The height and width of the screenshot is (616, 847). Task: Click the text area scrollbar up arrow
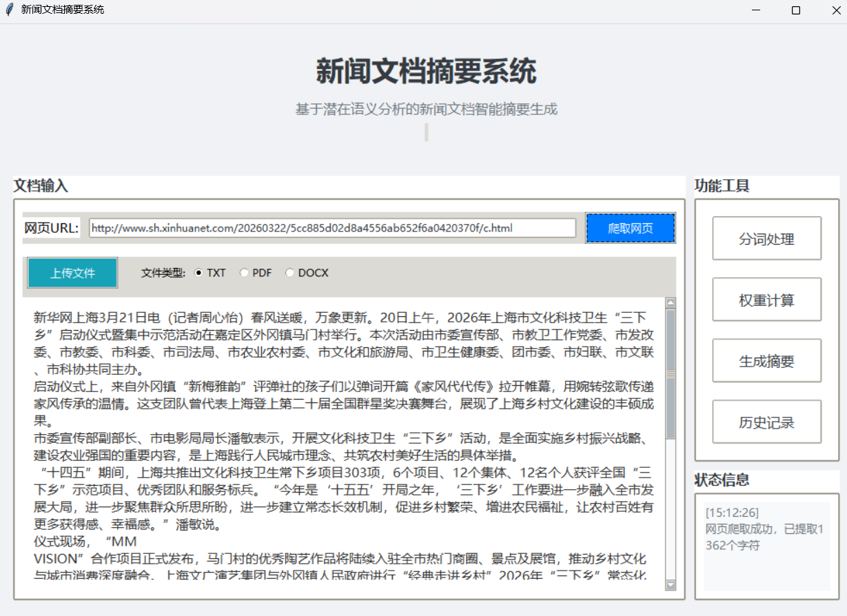pos(671,302)
